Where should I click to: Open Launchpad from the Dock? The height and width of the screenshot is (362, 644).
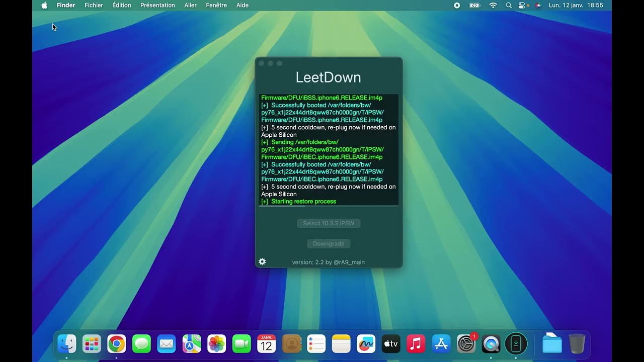(x=92, y=344)
